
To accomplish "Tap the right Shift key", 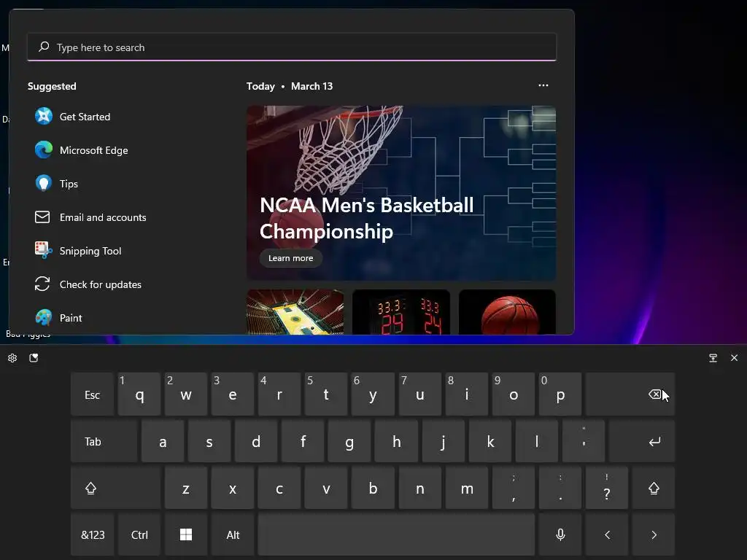I will pyautogui.click(x=654, y=488).
